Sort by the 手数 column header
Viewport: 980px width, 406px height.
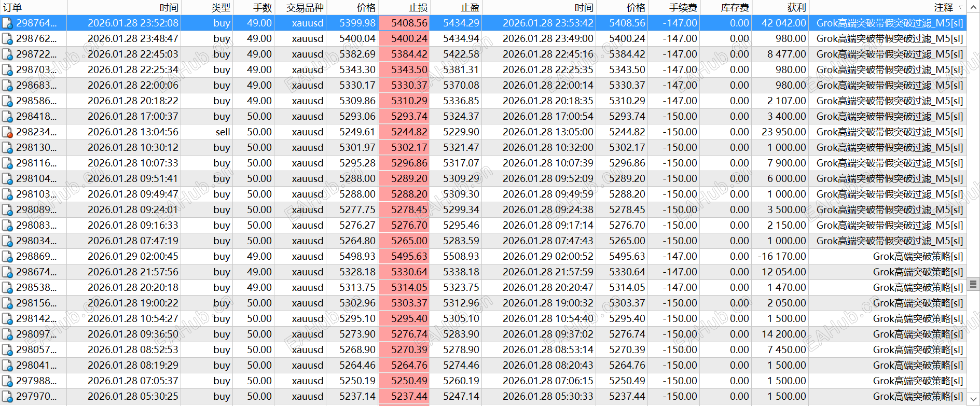(x=254, y=7)
